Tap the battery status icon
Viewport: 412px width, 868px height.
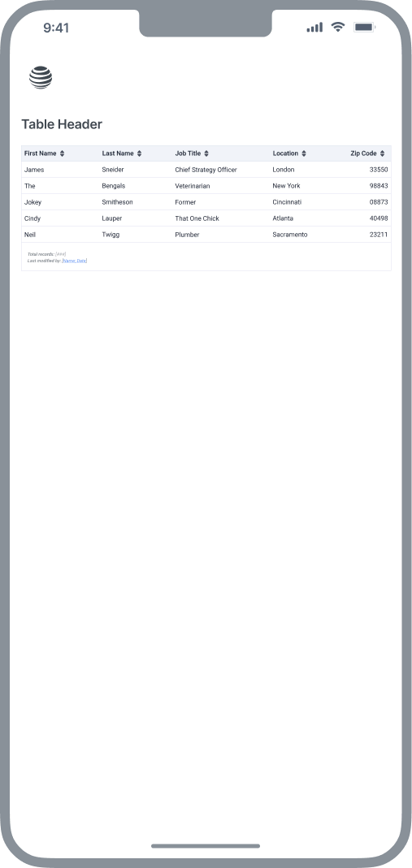coord(364,27)
